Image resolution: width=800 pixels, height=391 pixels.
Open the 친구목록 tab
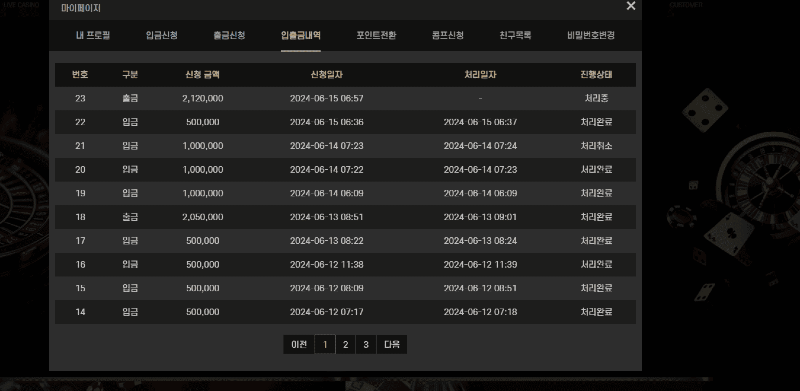point(515,35)
